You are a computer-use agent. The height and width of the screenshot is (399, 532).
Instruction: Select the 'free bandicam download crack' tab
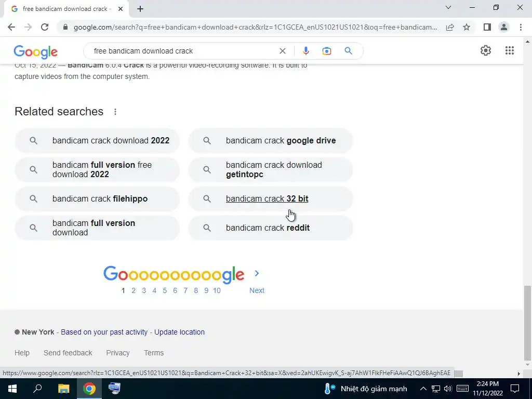[x=66, y=9]
